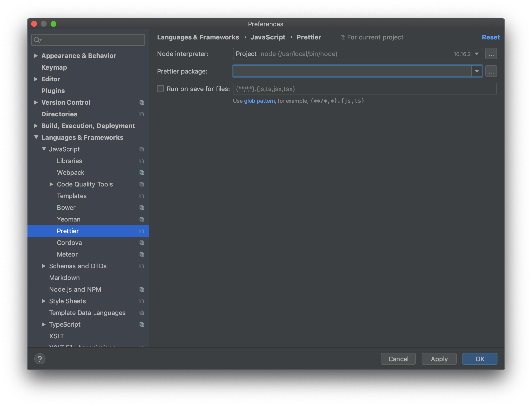Click the three-dot browse button for Prettier package
Screen dimensions: 532x406
[x=491, y=71]
